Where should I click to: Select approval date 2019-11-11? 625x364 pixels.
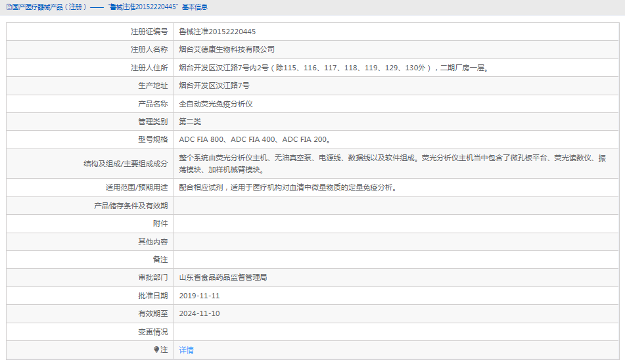click(199, 296)
